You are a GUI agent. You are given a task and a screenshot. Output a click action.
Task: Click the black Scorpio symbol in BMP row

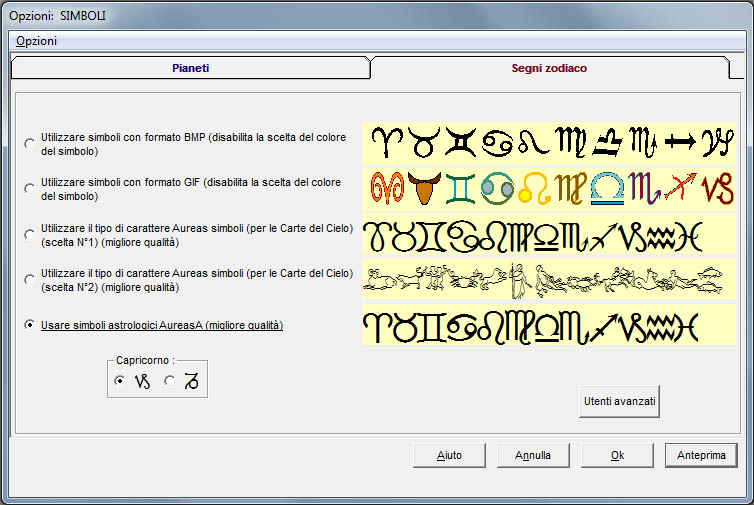coord(643,142)
